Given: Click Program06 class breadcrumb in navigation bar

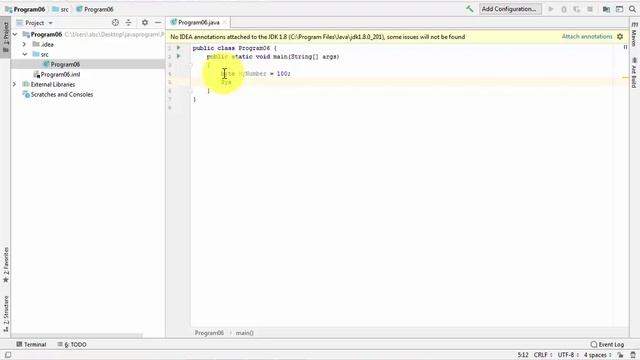Looking at the screenshot, I should [x=95, y=9].
